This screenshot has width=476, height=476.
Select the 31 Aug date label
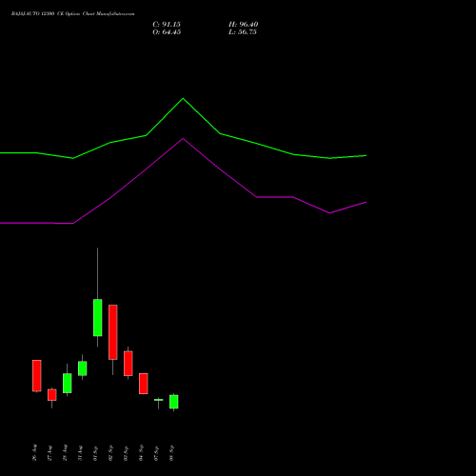pos(80,452)
